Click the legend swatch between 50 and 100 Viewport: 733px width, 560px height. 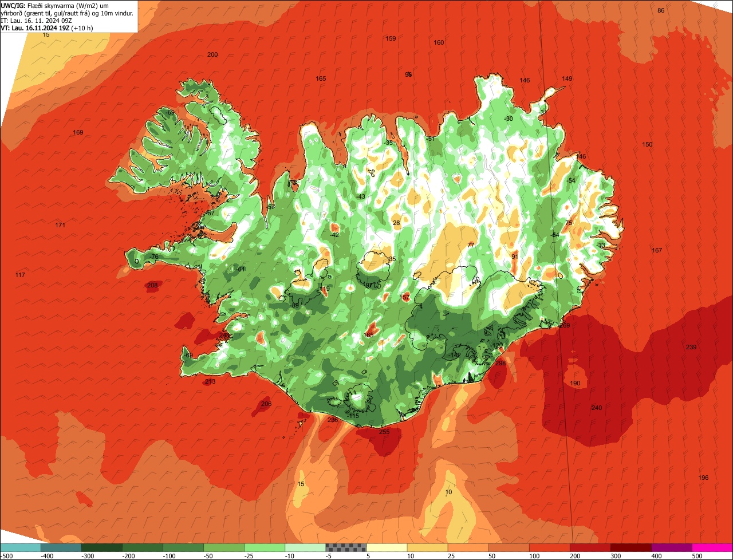click(509, 547)
